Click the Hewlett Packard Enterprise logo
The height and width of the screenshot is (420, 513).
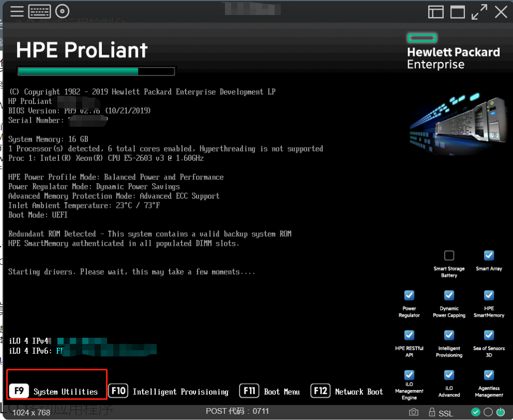pos(454,52)
